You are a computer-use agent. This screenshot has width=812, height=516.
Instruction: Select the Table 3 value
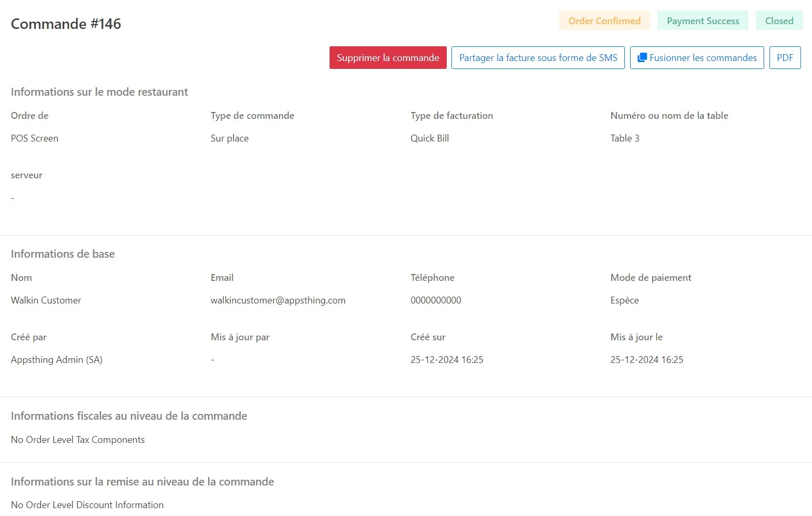[624, 138]
